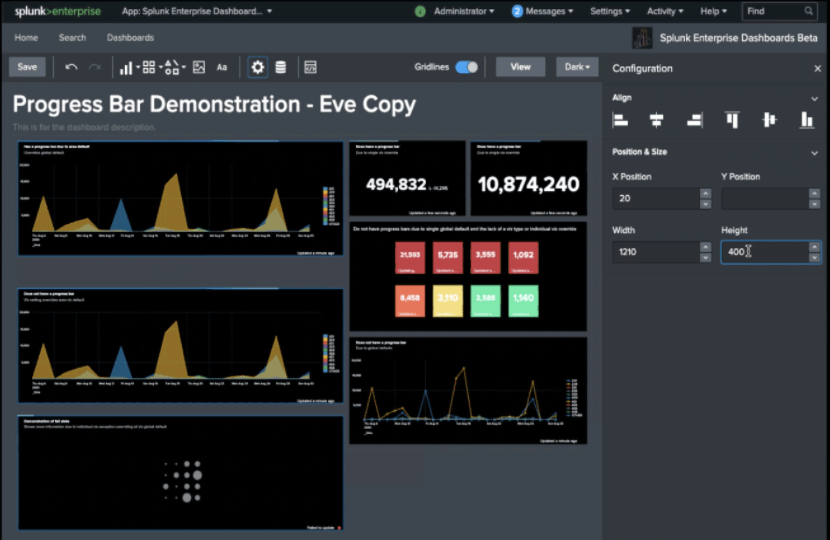Image resolution: width=830 pixels, height=540 pixels.
Task: Add a text box with Aa icon
Action: pos(222,67)
